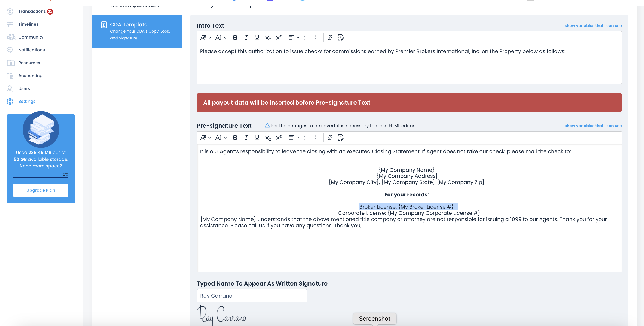Click the Settings gear icon
The width and height of the screenshot is (644, 326).
pos(10,101)
